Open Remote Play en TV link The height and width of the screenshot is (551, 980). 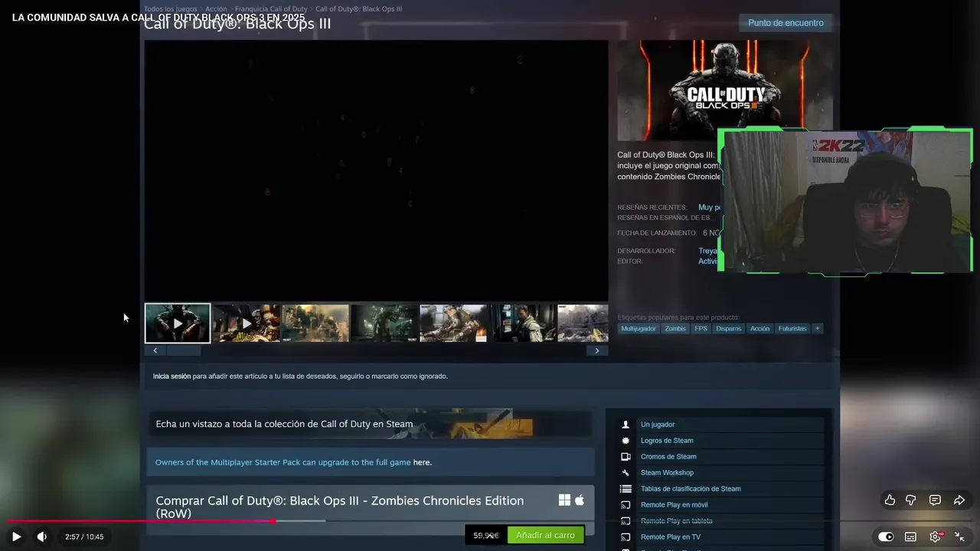pos(671,537)
